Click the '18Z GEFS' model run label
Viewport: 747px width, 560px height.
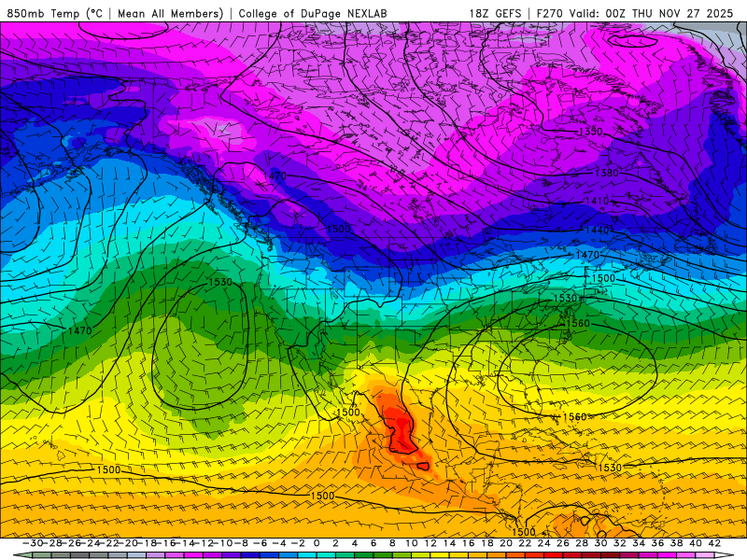tap(496, 13)
